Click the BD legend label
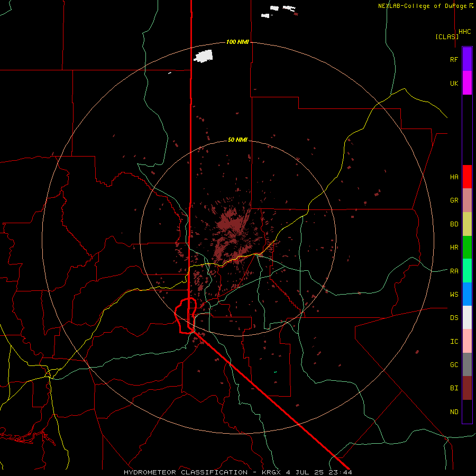 coord(454,224)
